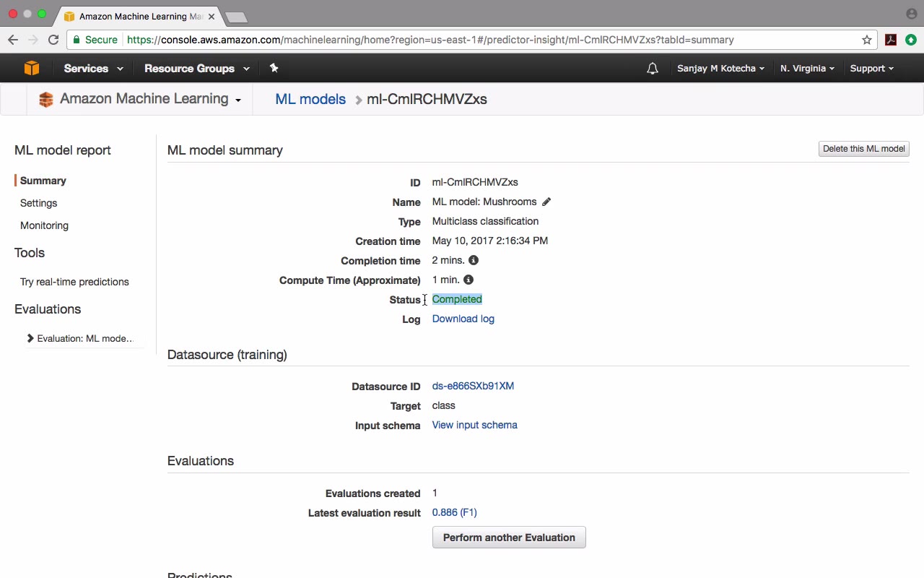Click Perform another Evaluation button
Viewport: 924px width, 578px height.
pyautogui.click(x=509, y=538)
